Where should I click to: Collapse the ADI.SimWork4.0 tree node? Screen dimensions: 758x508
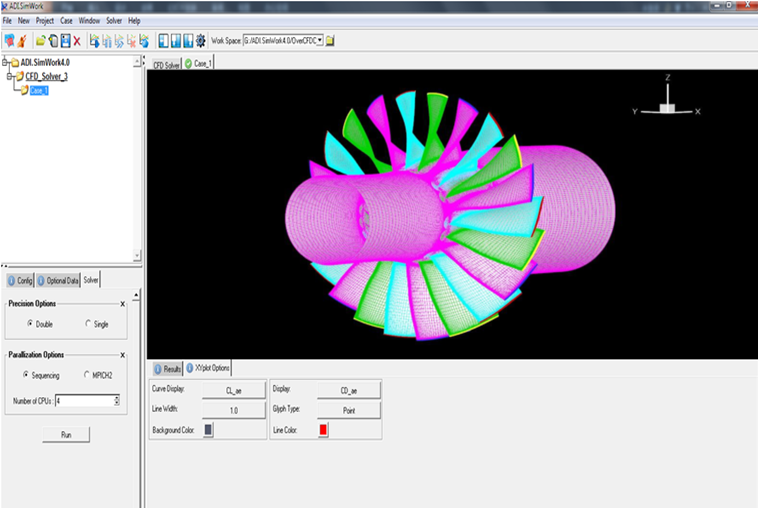point(5,62)
